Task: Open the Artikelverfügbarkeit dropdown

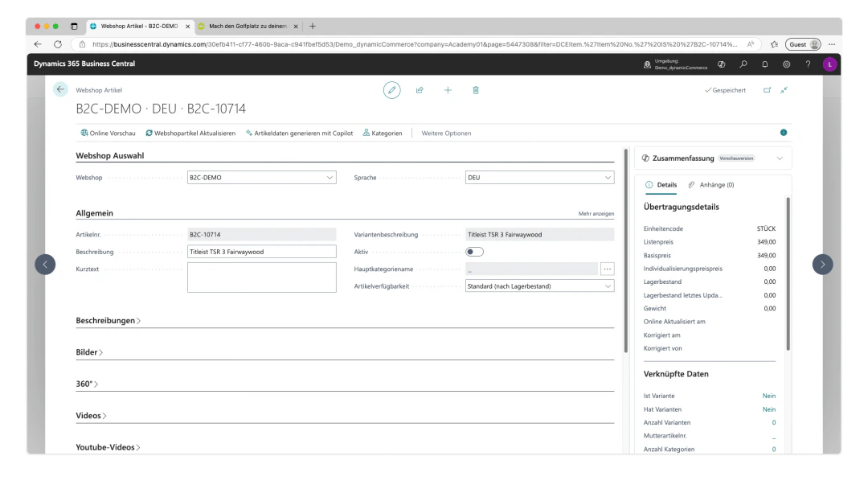Action: 540,286
